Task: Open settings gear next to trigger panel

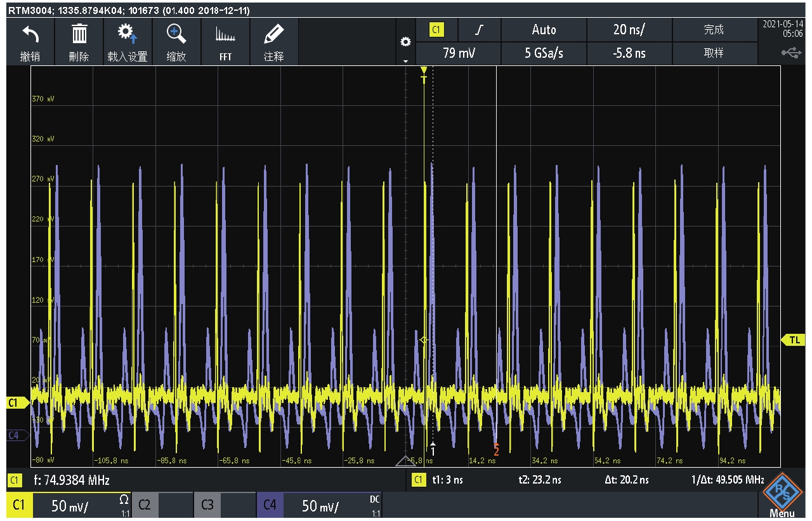Action: 405,42
